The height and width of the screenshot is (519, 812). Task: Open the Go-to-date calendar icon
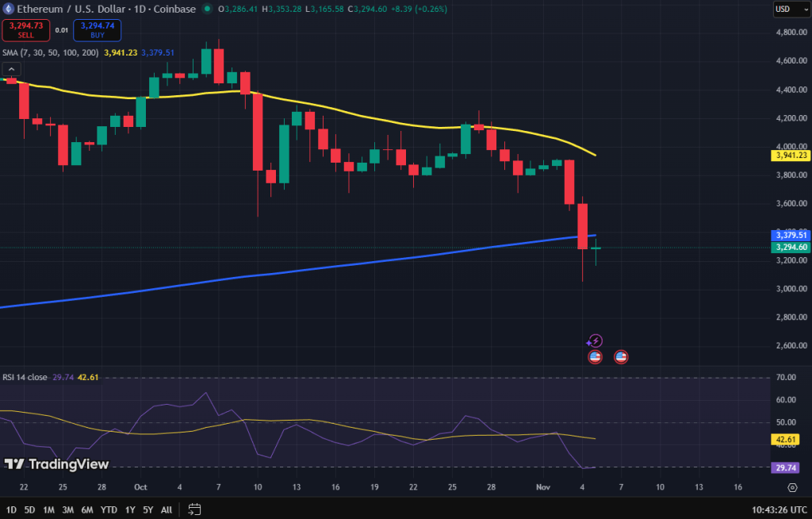[193, 510]
